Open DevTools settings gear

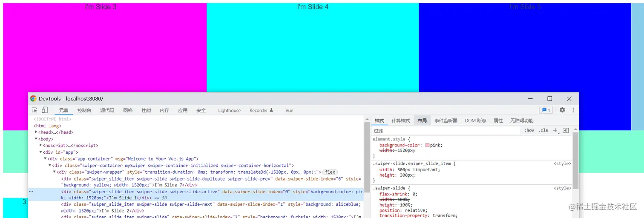pos(562,110)
